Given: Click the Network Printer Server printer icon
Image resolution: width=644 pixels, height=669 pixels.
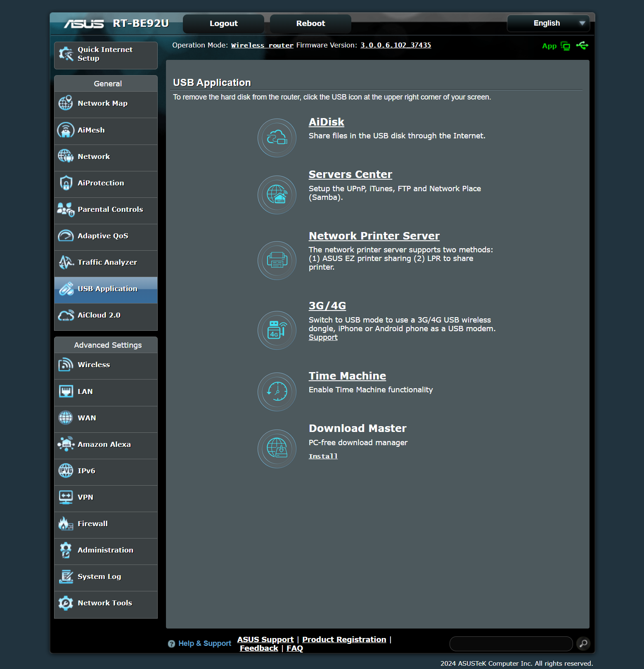Looking at the screenshot, I should click(x=277, y=261).
